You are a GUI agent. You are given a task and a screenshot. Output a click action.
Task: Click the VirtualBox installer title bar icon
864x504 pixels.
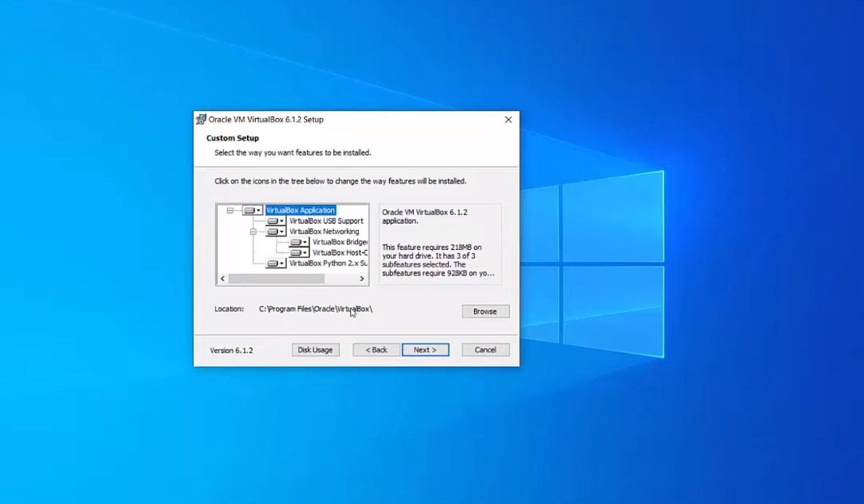tap(201, 120)
